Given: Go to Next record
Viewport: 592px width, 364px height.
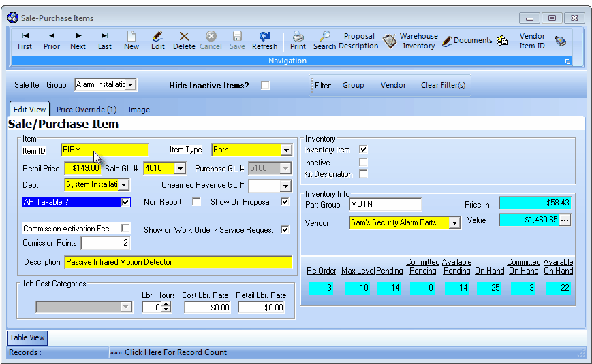Looking at the screenshot, I should (x=78, y=41).
